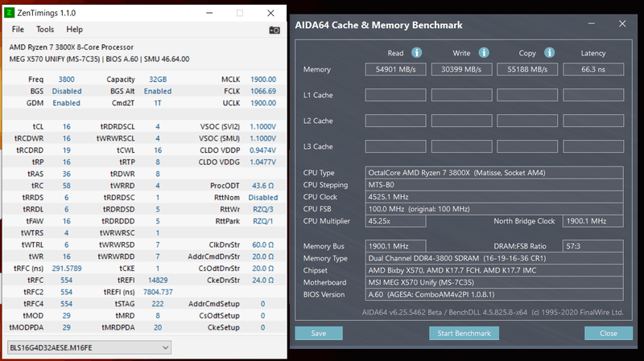Click the Memory Write field 30399 MB/s
This screenshot has width=644, height=361.
point(461,69)
